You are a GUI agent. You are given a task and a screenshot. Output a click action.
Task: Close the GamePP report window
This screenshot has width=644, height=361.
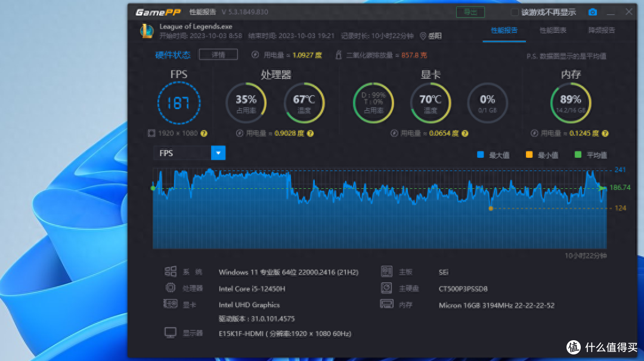click(x=629, y=11)
